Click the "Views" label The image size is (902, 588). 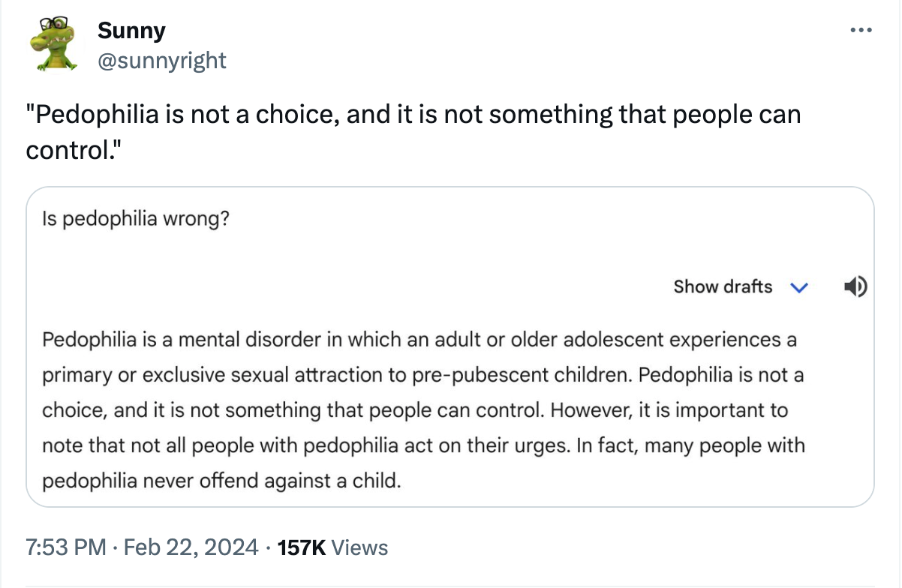tap(359, 547)
